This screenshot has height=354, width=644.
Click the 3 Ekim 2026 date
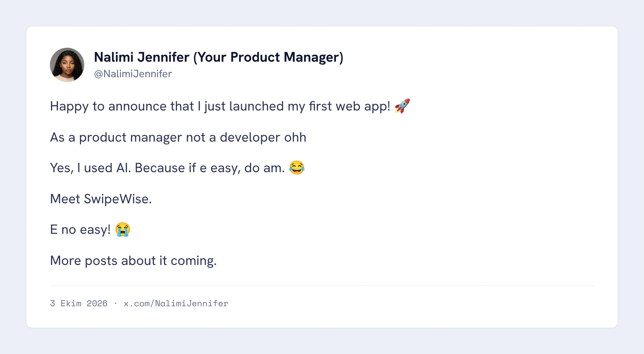point(79,303)
